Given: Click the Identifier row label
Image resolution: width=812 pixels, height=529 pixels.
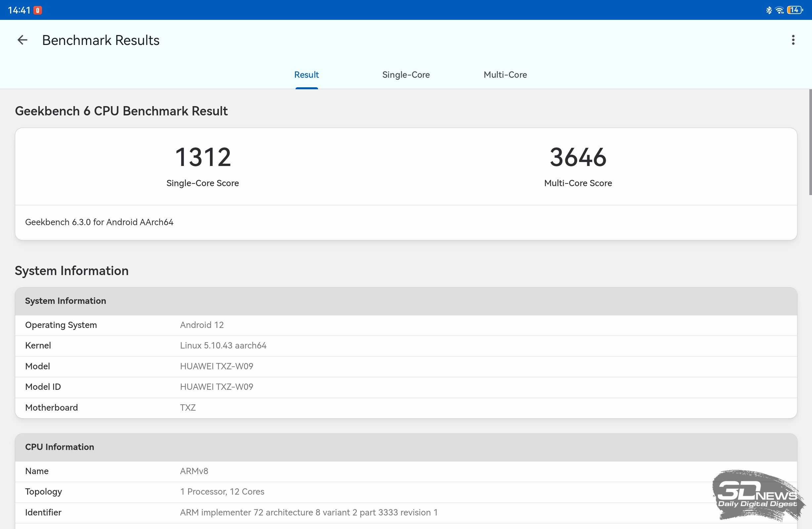Looking at the screenshot, I should 43,512.
